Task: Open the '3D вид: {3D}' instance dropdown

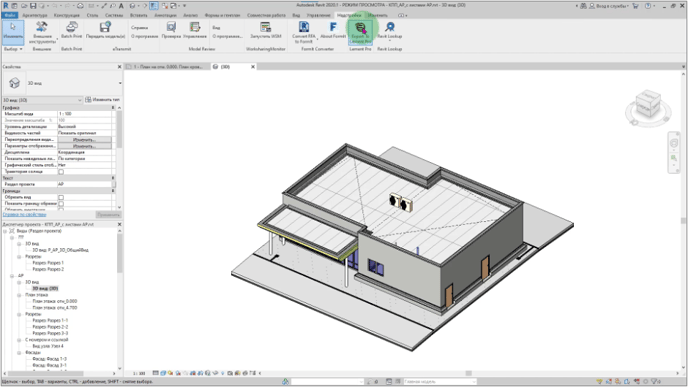Action: (x=42, y=100)
